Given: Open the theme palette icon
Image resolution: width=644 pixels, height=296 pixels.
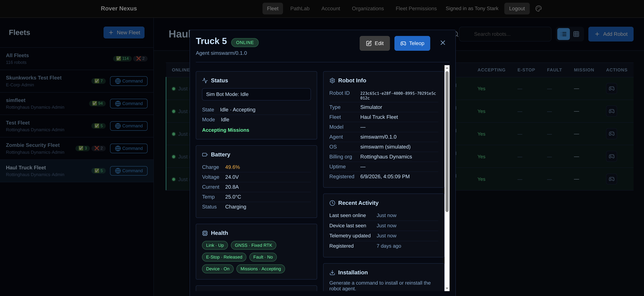Looking at the screenshot, I should coord(538,9).
